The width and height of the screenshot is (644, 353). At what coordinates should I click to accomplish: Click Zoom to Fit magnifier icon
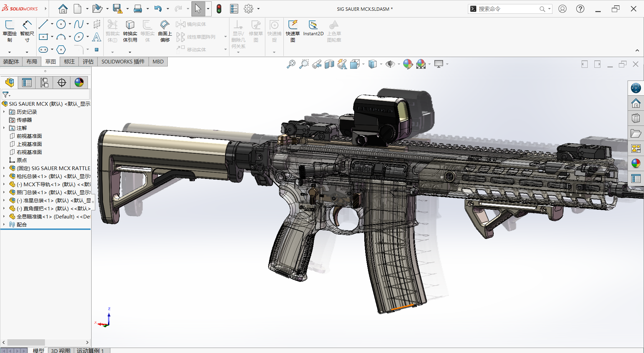(x=291, y=64)
